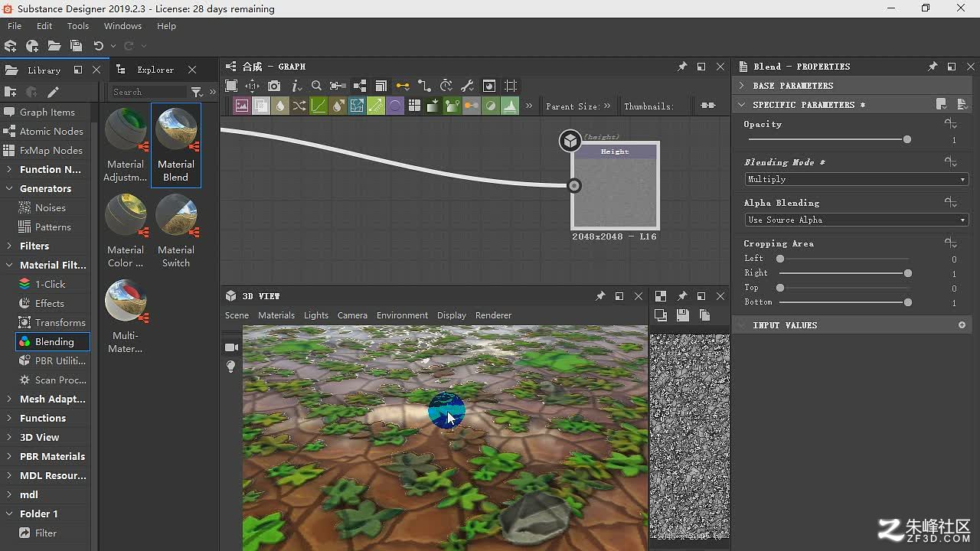Pin the Graph panel

click(x=682, y=67)
